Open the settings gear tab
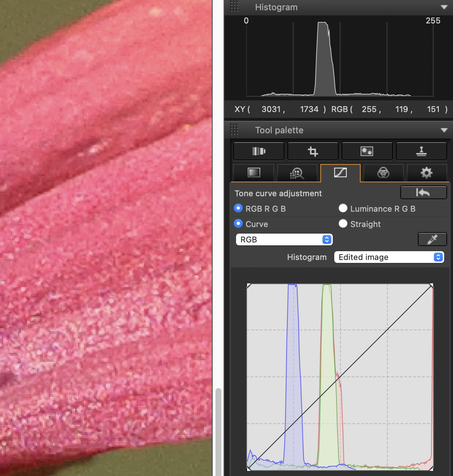The height and width of the screenshot is (476, 453). tap(426, 173)
